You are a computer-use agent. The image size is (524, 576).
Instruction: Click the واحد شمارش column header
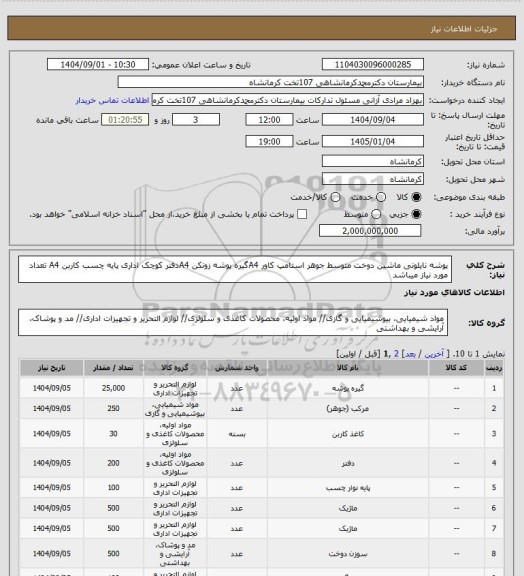237,368
